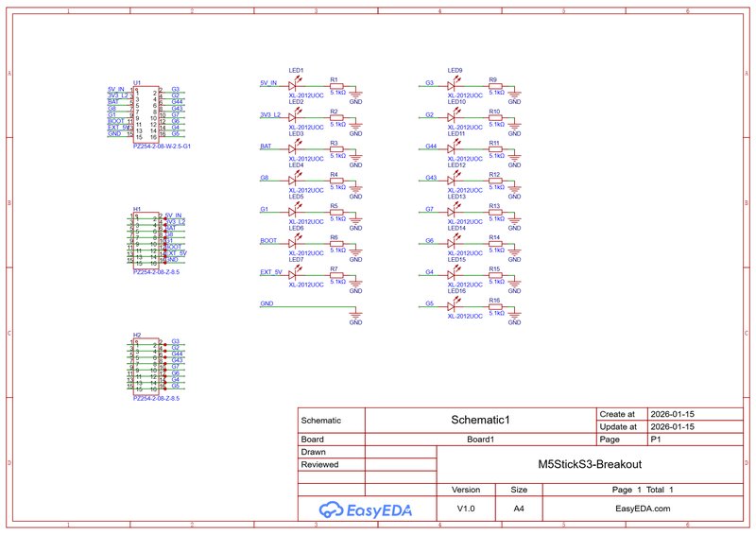Screen dimensions: 756x535
Task: Select the ground symbol connected to R1
Action: pyautogui.click(x=356, y=95)
